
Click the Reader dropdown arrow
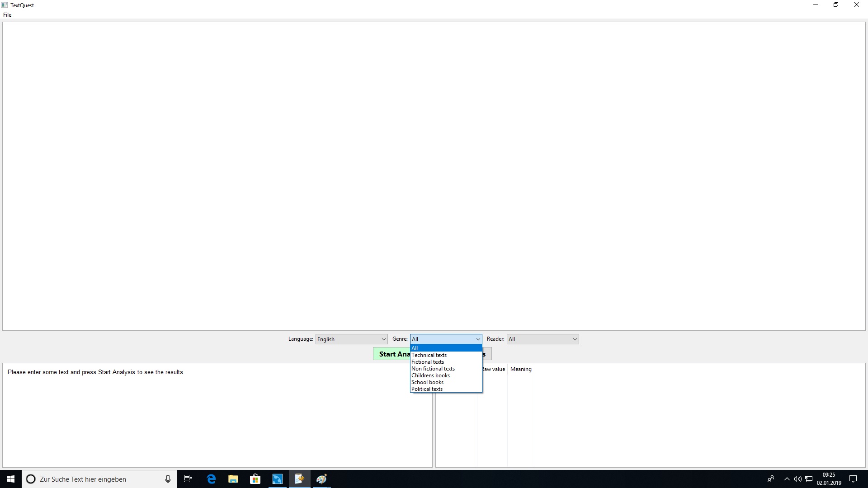(x=574, y=339)
